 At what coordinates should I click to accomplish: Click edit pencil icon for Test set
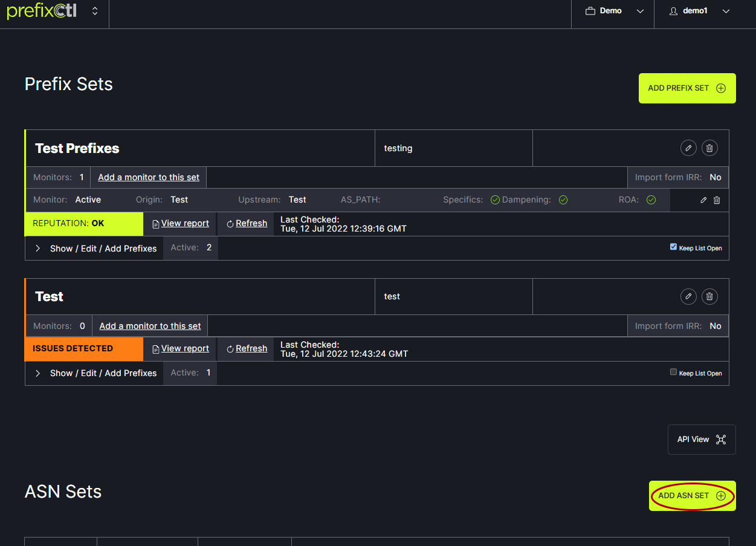pos(688,296)
